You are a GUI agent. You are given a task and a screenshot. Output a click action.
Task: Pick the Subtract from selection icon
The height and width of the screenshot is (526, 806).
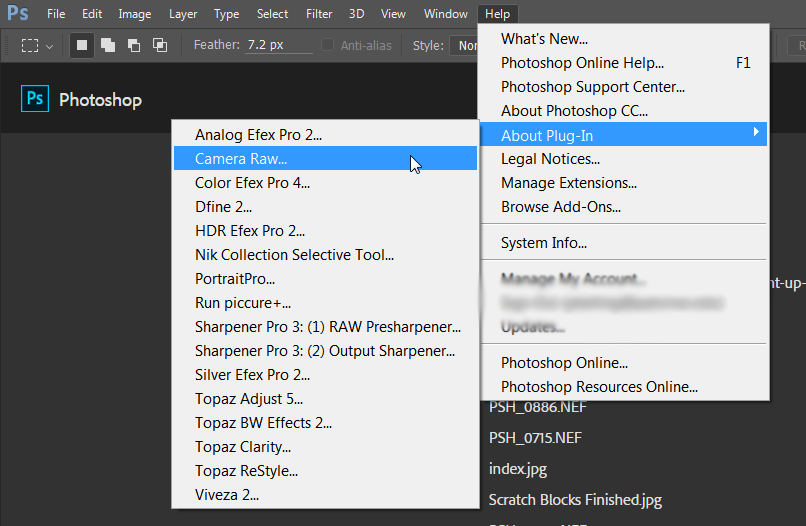coord(134,45)
